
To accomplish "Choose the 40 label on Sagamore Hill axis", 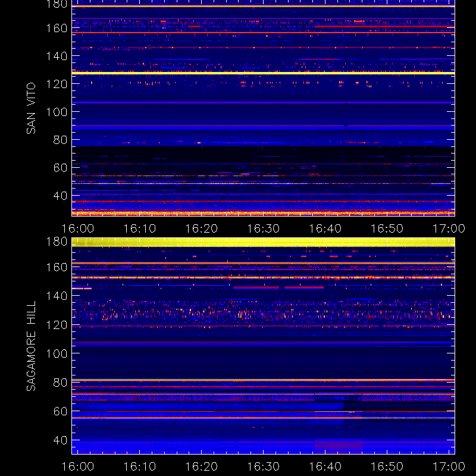I will coord(60,440).
